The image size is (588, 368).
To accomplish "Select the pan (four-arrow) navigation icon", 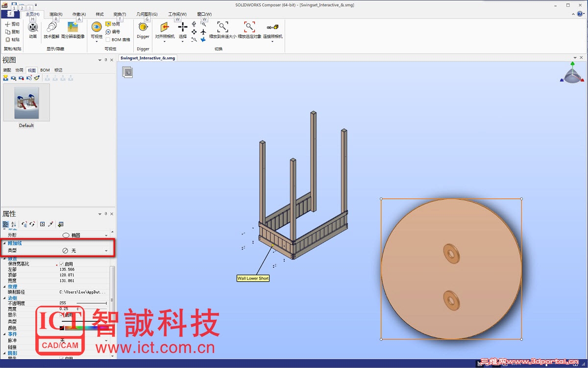I will pos(194,32).
